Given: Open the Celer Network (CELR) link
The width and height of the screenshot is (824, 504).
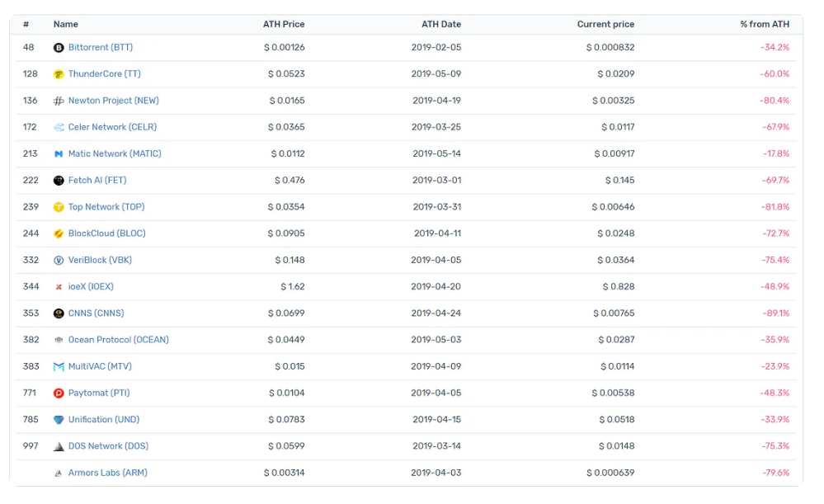Looking at the screenshot, I should 112,127.
